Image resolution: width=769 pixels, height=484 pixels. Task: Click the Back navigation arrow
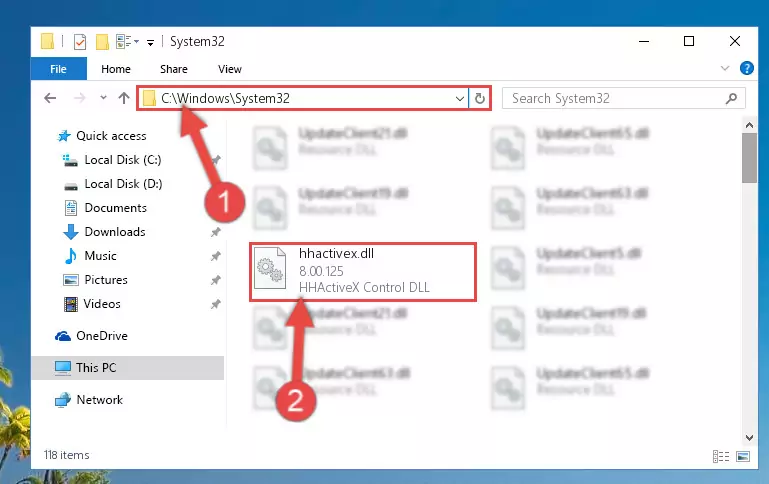tap(50, 98)
